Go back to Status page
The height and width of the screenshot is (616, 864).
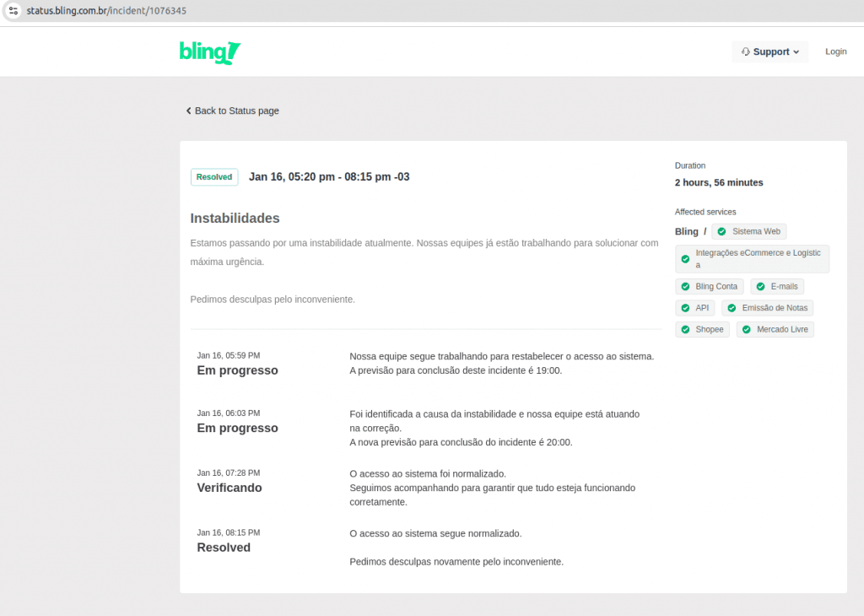point(236,111)
